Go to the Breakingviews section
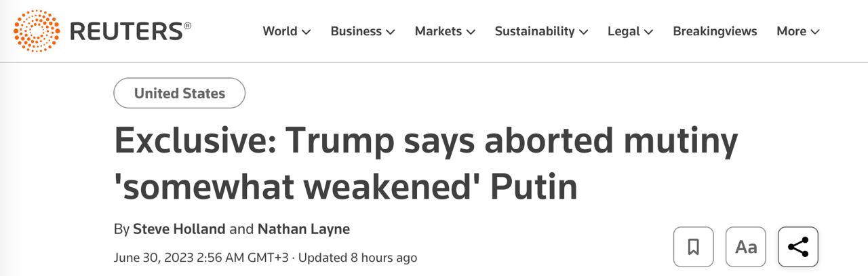Image resolution: width=868 pixels, height=276 pixels. [x=715, y=31]
